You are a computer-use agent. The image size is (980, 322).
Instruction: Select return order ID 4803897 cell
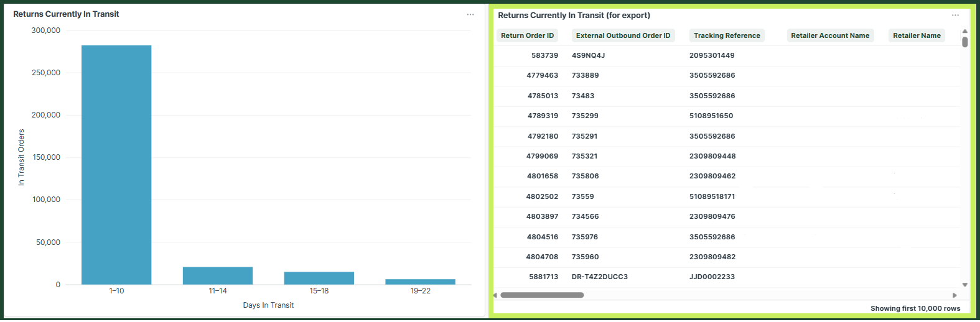click(x=542, y=216)
